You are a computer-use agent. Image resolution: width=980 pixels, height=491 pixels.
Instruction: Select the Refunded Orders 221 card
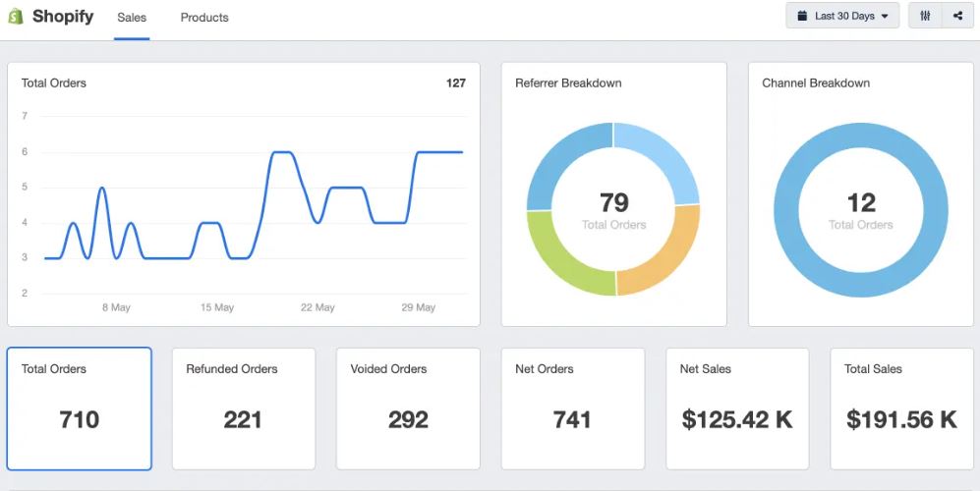tap(244, 409)
